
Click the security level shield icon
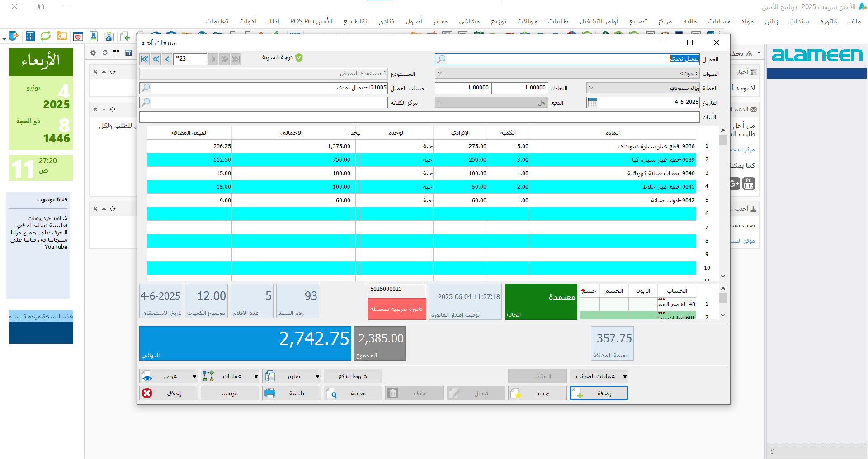[x=299, y=58]
